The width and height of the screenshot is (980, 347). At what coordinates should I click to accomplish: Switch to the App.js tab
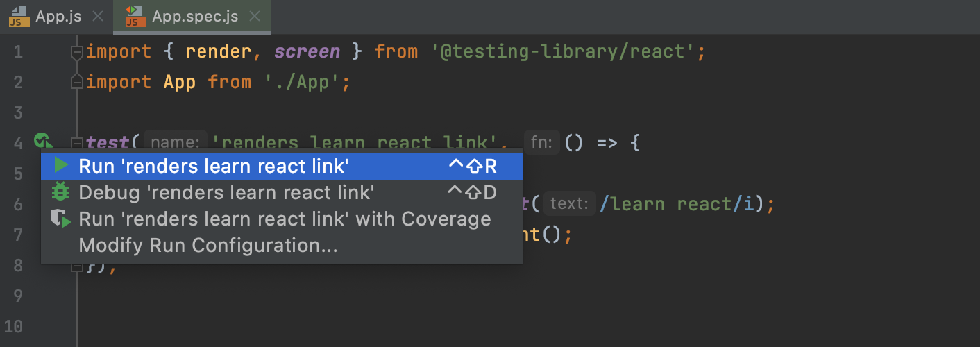[x=58, y=17]
